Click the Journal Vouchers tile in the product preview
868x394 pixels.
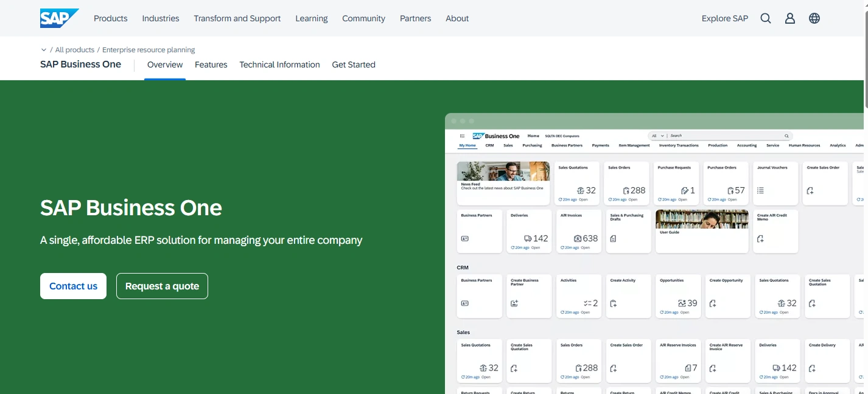[775, 183]
